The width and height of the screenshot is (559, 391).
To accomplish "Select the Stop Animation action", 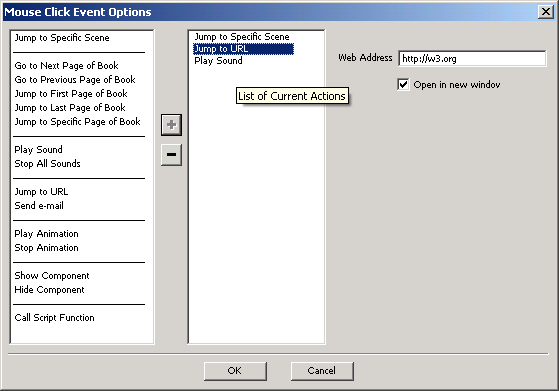I will point(46,248).
